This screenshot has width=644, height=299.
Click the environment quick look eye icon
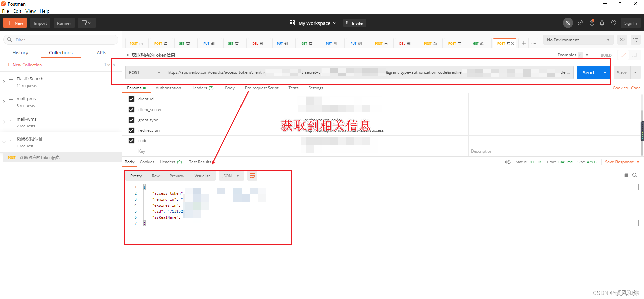[x=622, y=40]
